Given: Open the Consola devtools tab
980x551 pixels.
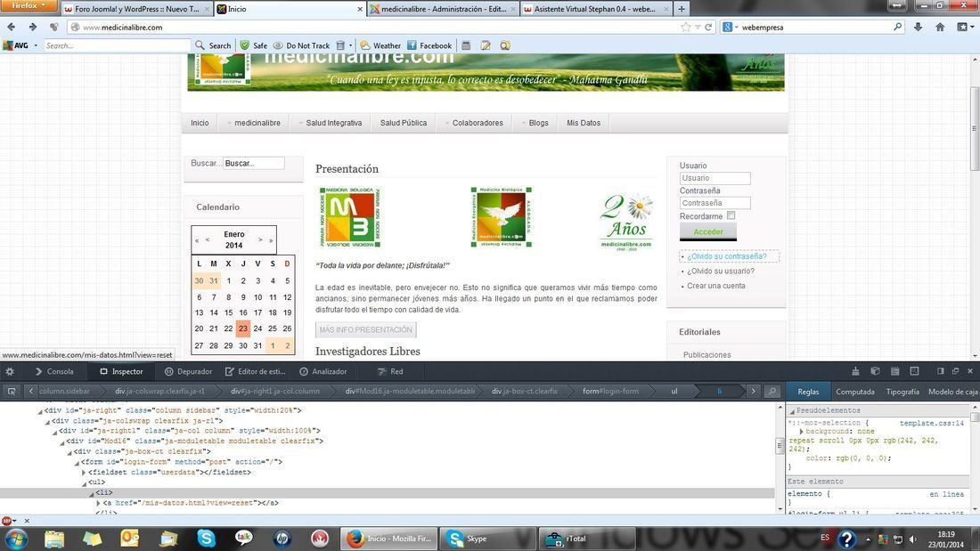Looking at the screenshot, I should (x=54, y=371).
